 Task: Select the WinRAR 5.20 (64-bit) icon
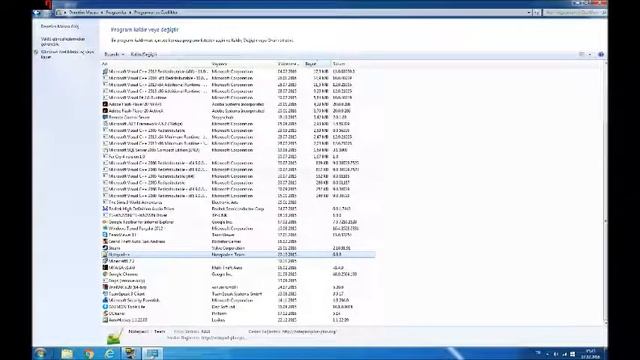point(105,287)
